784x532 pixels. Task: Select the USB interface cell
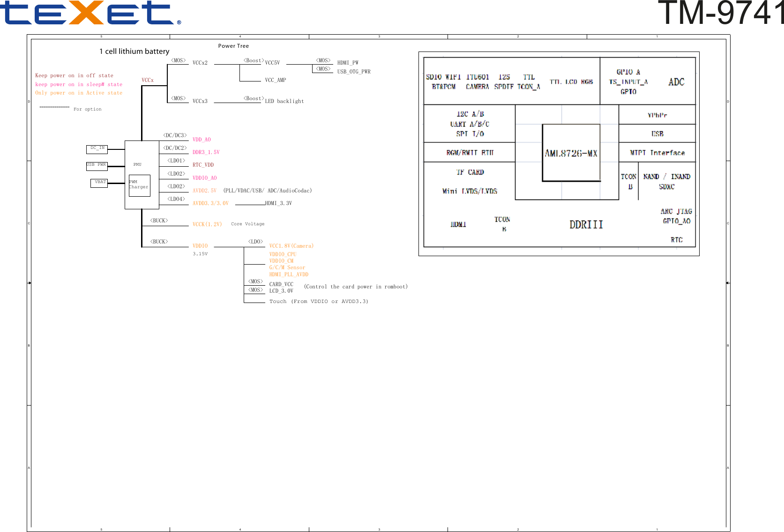tap(657, 133)
